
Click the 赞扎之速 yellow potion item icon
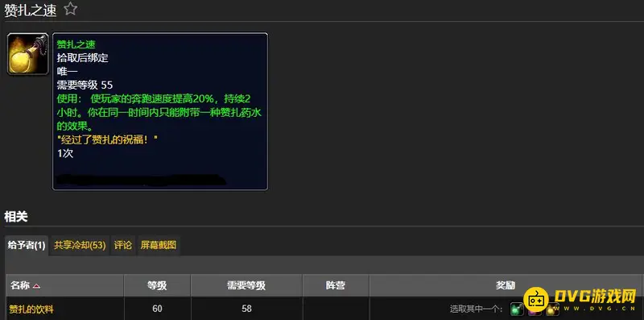[x=27, y=54]
